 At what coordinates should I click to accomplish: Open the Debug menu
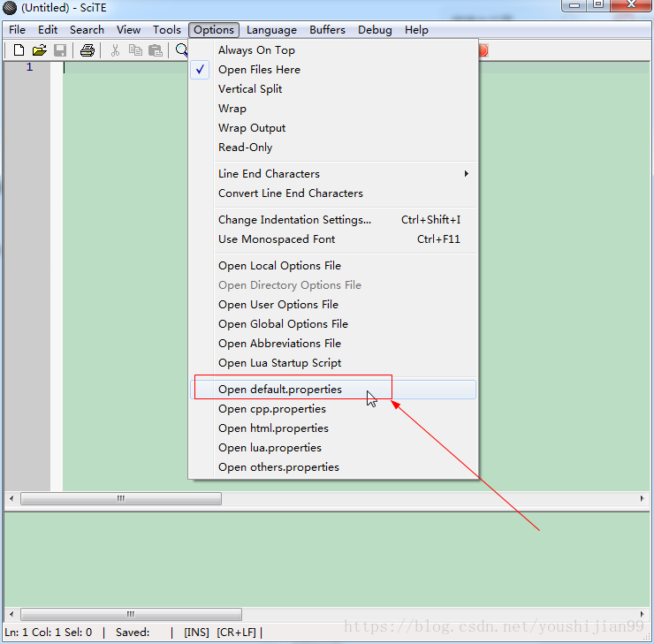[x=375, y=30]
